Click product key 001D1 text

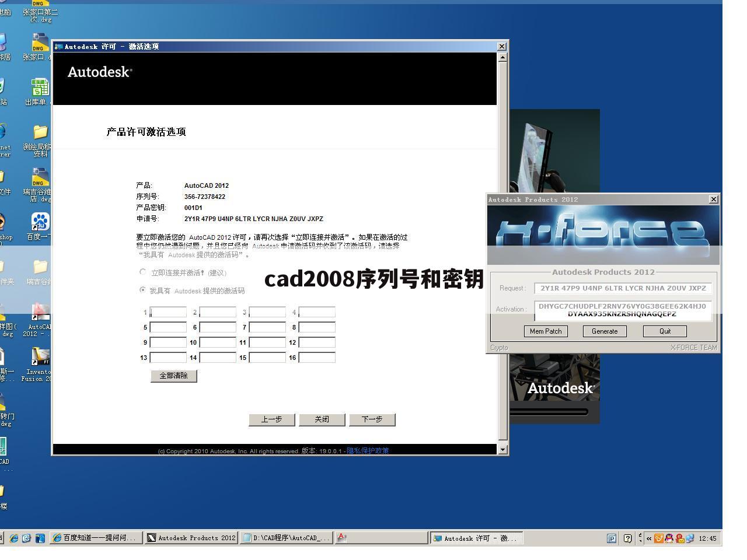pyautogui.click(x=193, y=208)
